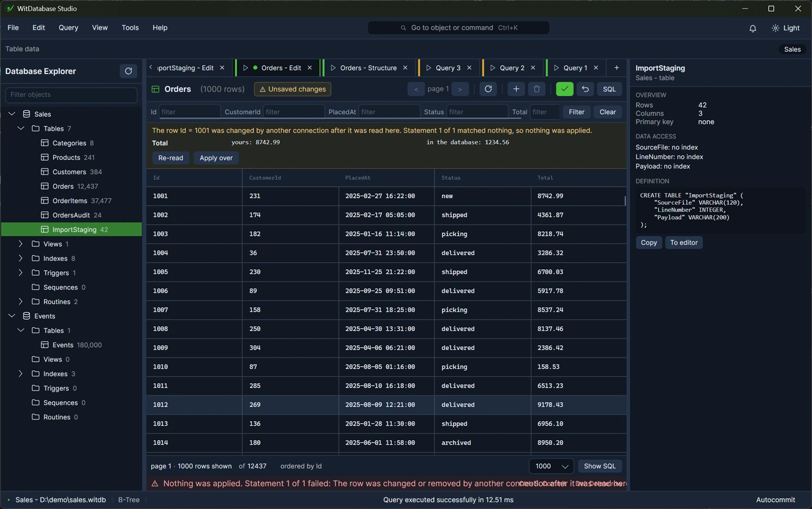Click Apply over button
Screen dimensions: 812x509
[x=216, y=158]
